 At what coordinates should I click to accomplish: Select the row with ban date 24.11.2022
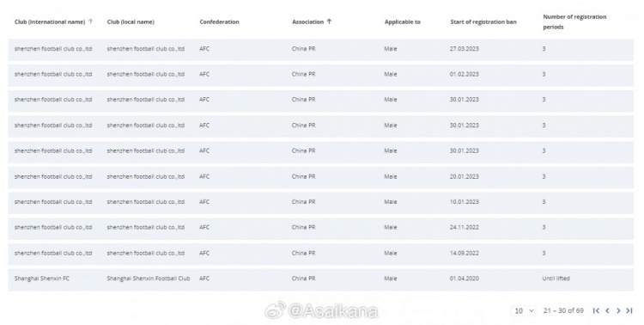pyautogui.click(x=321, y=228)
